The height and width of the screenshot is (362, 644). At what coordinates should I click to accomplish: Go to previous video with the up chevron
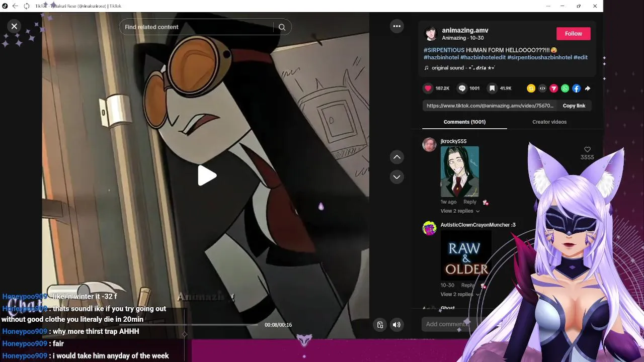pos(397,157)
